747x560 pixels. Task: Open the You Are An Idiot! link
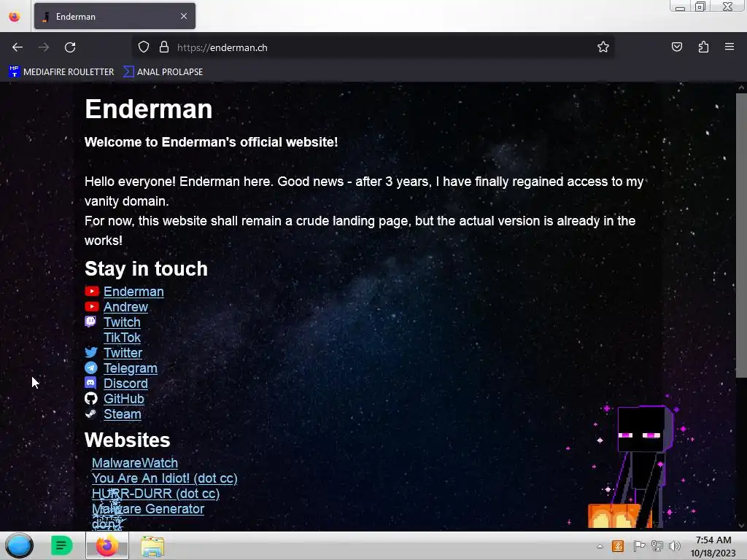coord(164,478)
